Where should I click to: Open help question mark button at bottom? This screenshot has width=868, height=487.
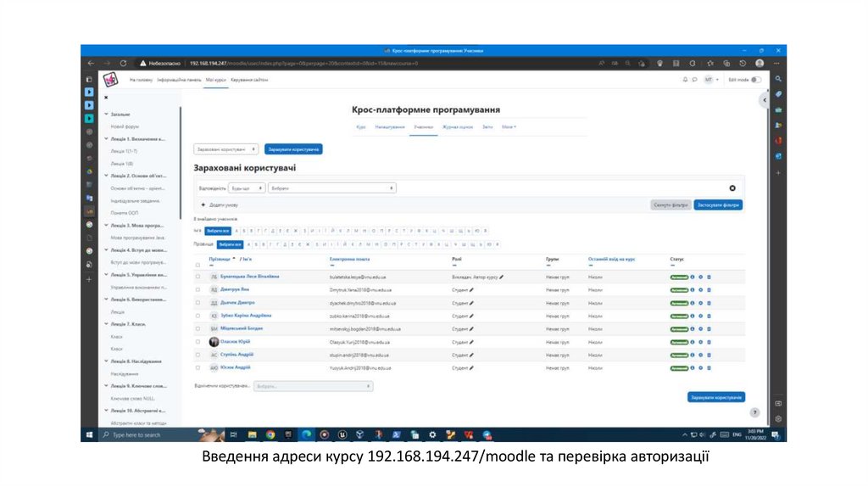point(754,412)
